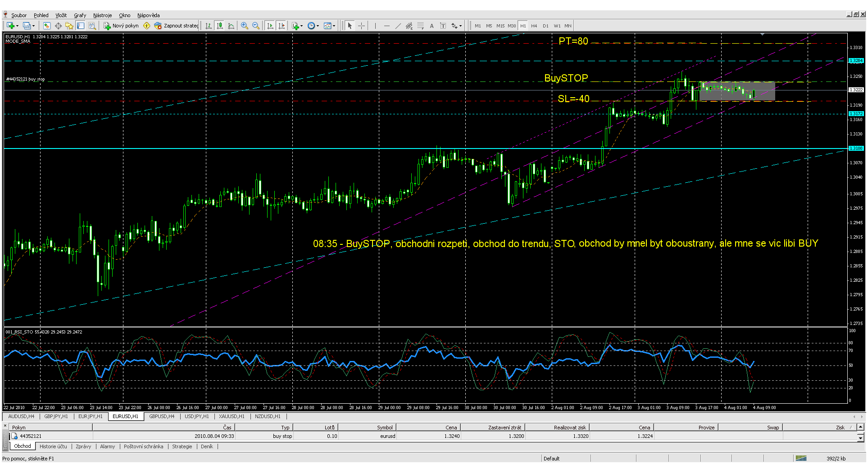Viewport: 868px width, 464px height.
Task: Select the trendline drawing tool
Action: [x=398, y=26]
